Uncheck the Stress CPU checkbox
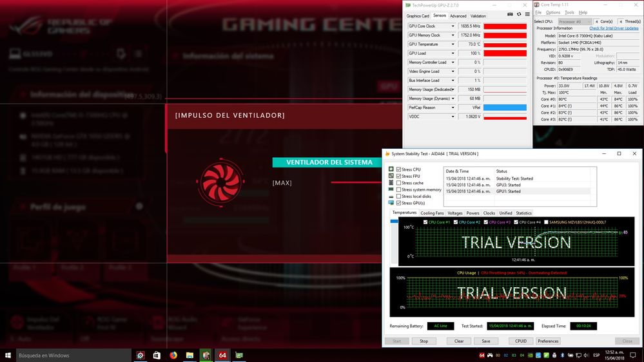644x362 pixels. point(398,169)
